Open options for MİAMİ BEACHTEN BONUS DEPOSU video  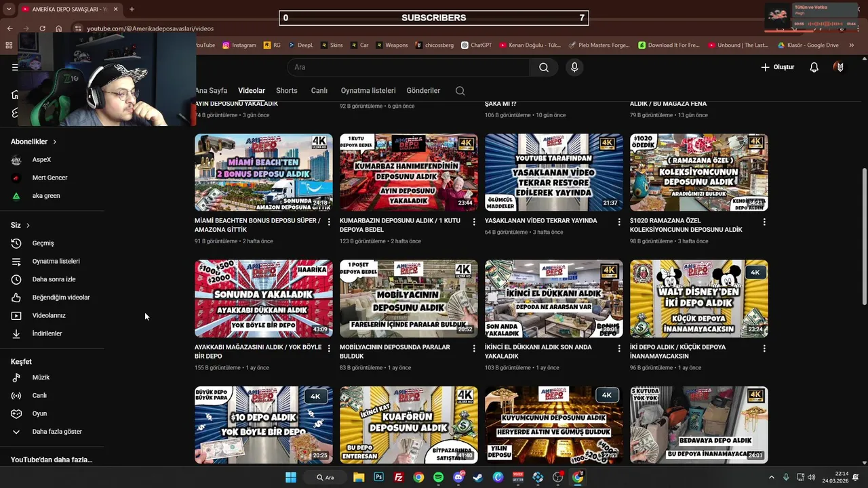(329, 222)
